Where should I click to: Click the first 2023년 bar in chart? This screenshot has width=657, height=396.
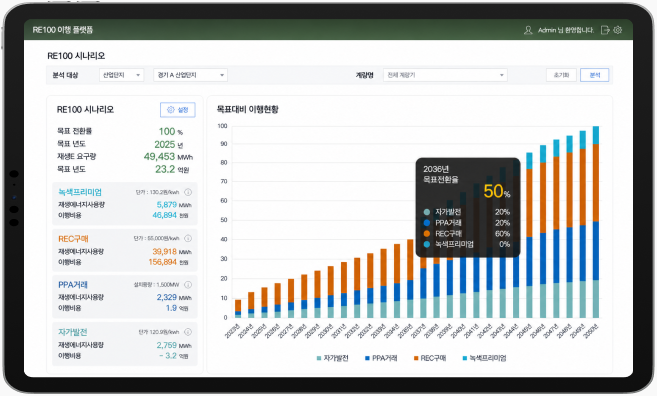click(x=238, y=308)
